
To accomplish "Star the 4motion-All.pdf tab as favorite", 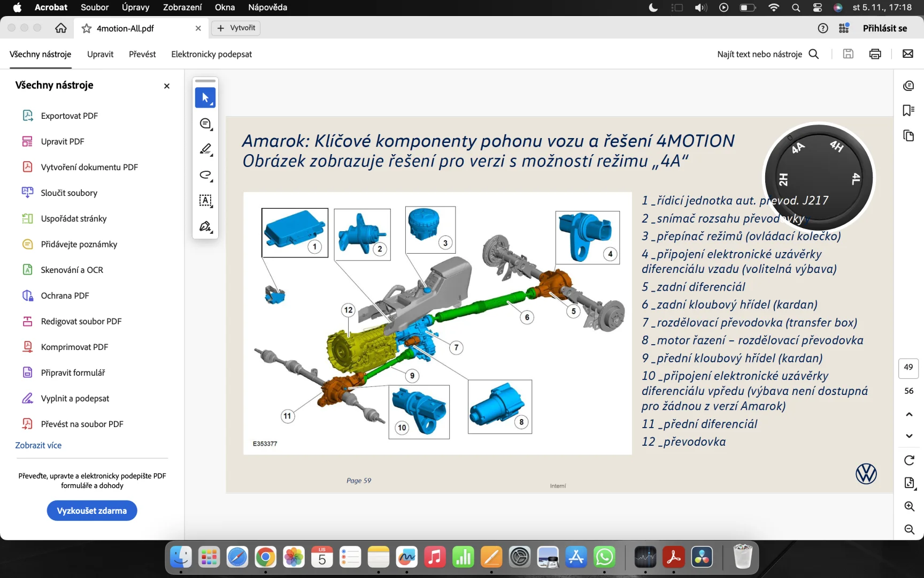I will click(87, 28).
